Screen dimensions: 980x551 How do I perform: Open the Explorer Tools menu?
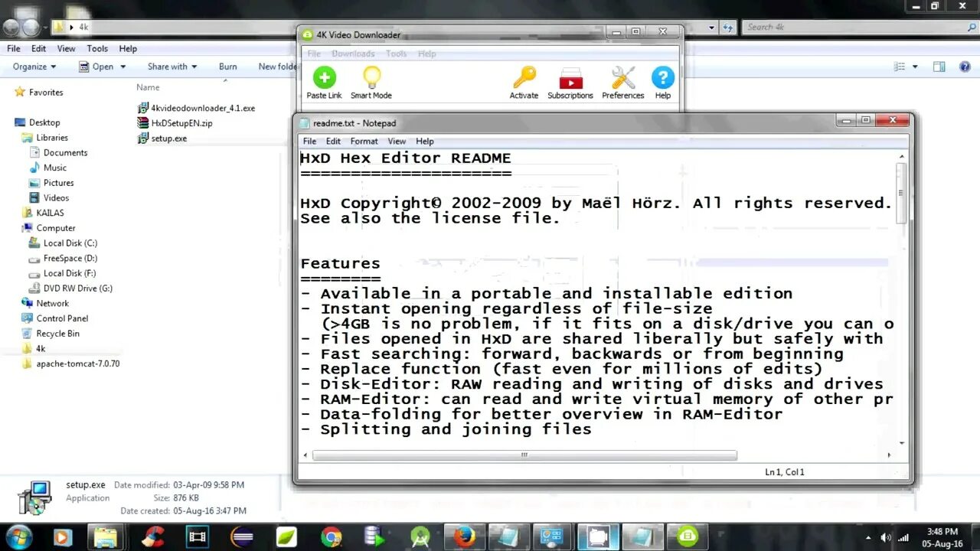point(97,48)
